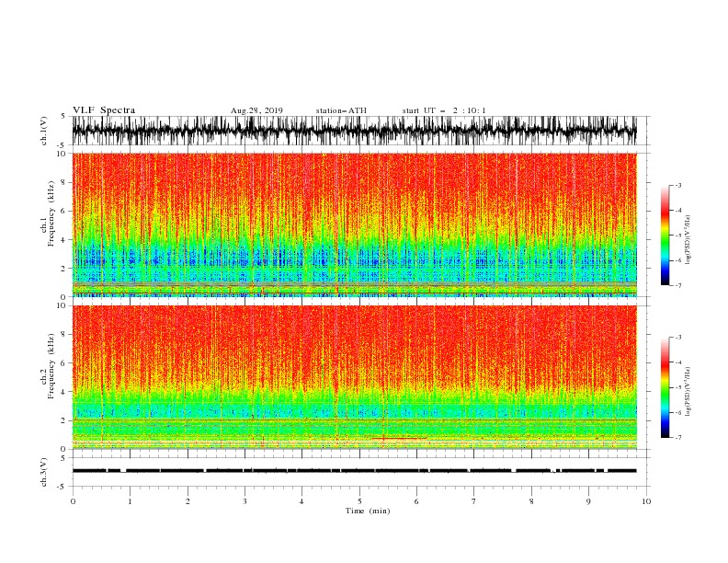This screenshot has width=728, height=563.
Task: Select the "ch.1(V)" waveform axis label
Action: click(44, 131)
